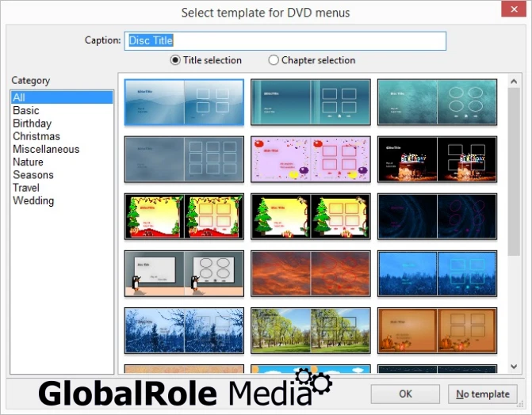The width and height of the screenshot is (532, 415).
Task: Click the template list scrollbar thumb
Action: coord(514,172)
